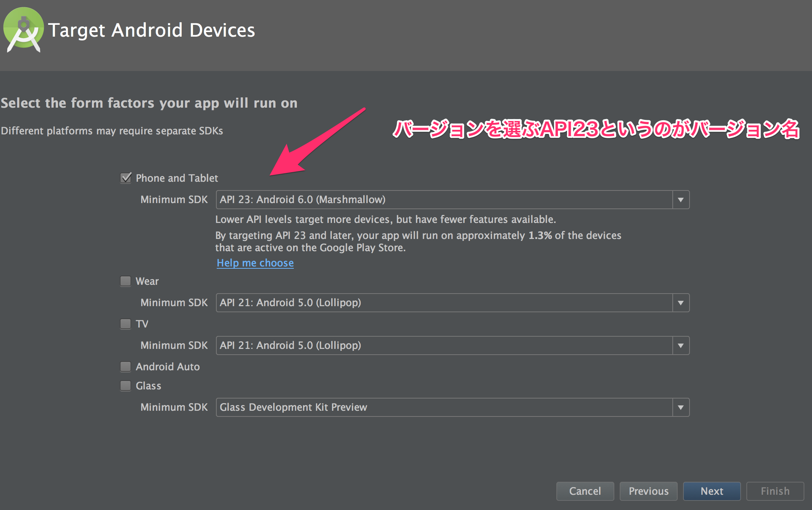Click the disabled Finish button
Image resolution: width=812 pixels, height=510 pixels.
point(775,491)
